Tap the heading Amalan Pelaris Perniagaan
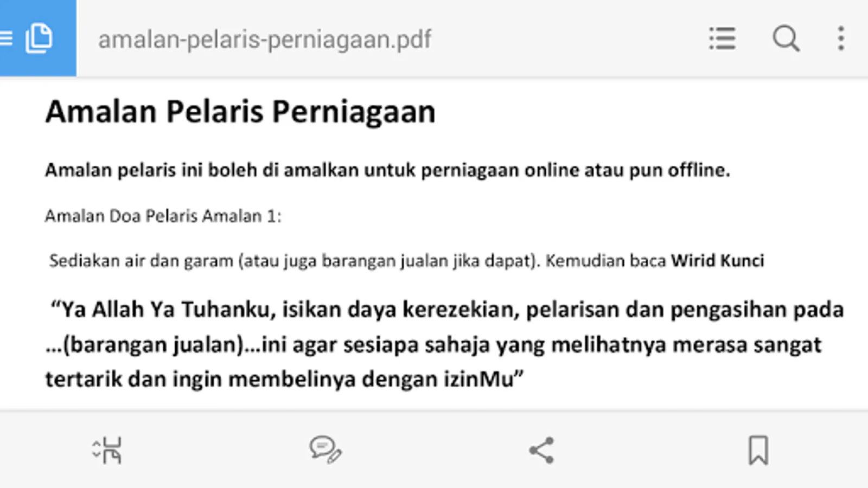This screenshot has width=868, height=488. (240, 112)
